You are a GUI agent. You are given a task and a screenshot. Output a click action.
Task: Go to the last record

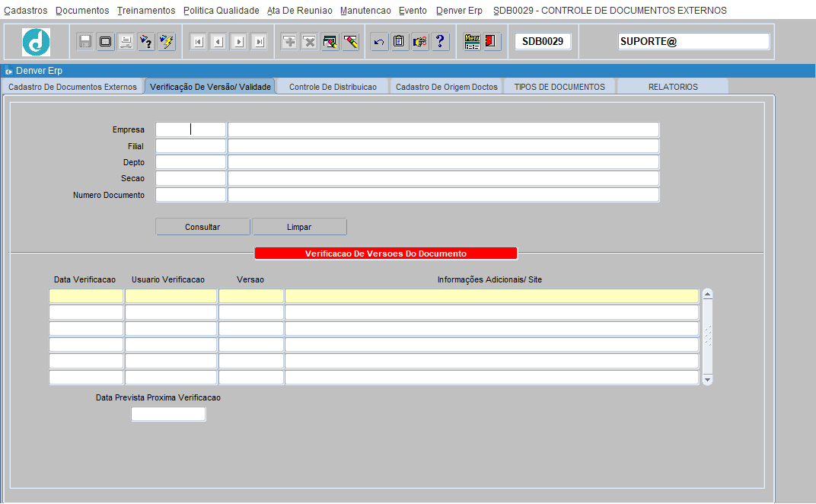coord(260,42)
